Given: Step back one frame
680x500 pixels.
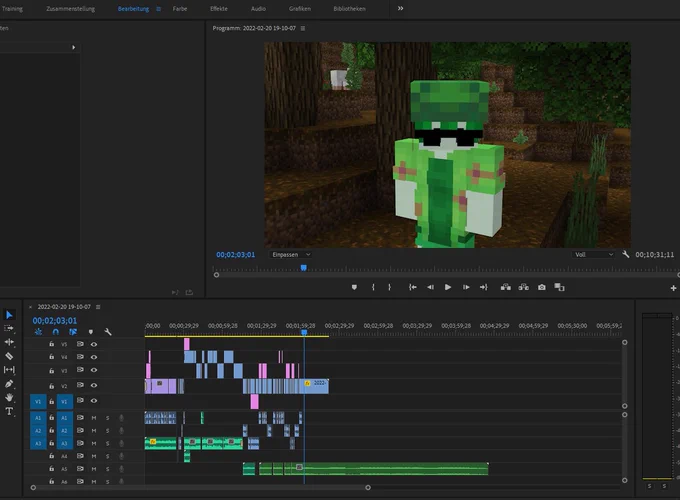Looking at the screenshot, I should click(x=430, y=287).
